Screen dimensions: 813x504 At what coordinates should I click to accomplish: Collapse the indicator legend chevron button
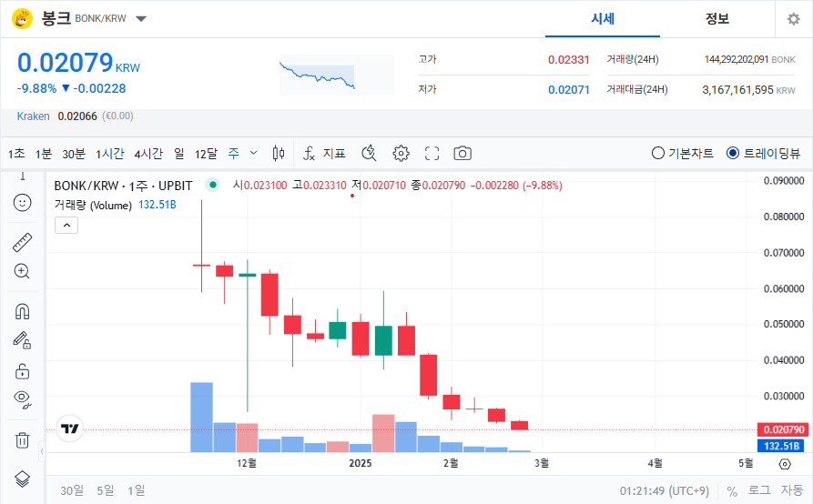tap(66, 226)
